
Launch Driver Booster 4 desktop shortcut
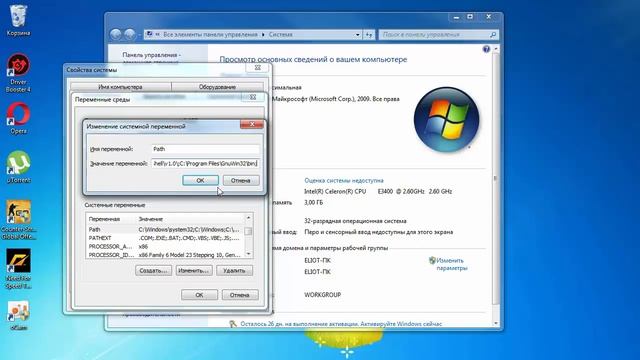click(x=18, y=73)
